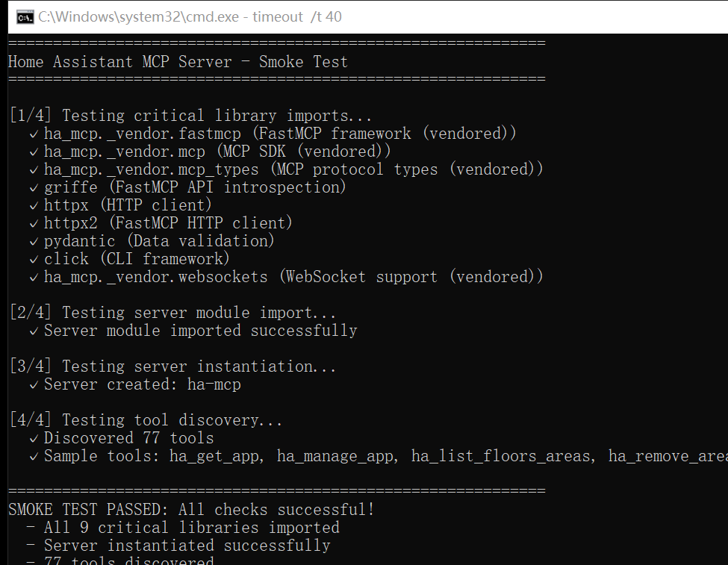Select the 'ha_mcp._vendor.mcp_types' protocol types line
The width and height of the screenshot is (728, 565).
tap(286, 169)
